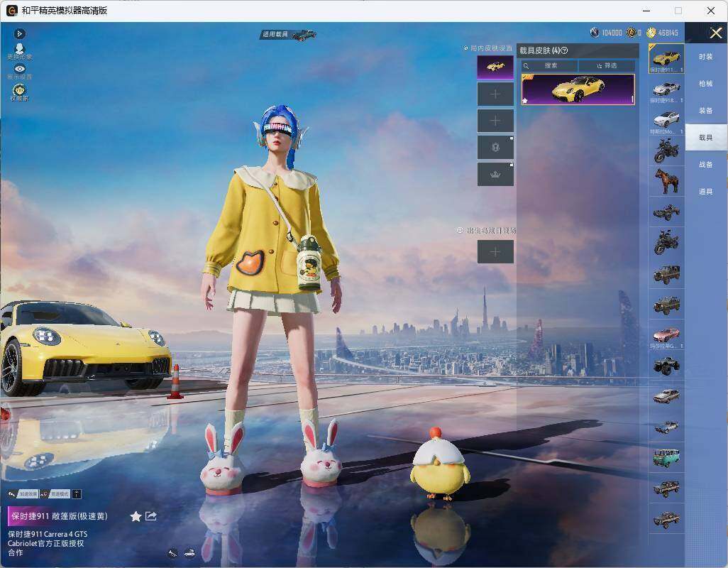Click the upload arrow icon beside skin tags
The height and width of the screenshot is (568, 728).
click(x=77, y=494)
